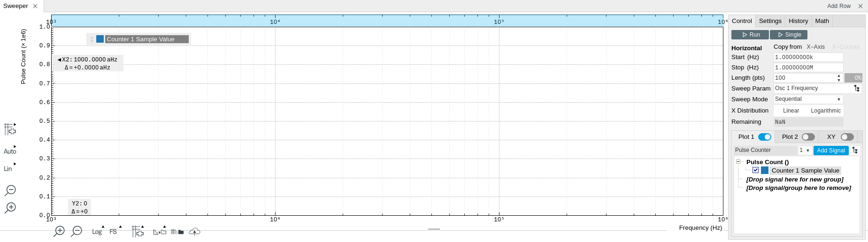This screenshot has width=868, height=242.
Task: Click vertical zoom-out magnifier left of plot
Action: pyautogui.click(x=10, y=190)
